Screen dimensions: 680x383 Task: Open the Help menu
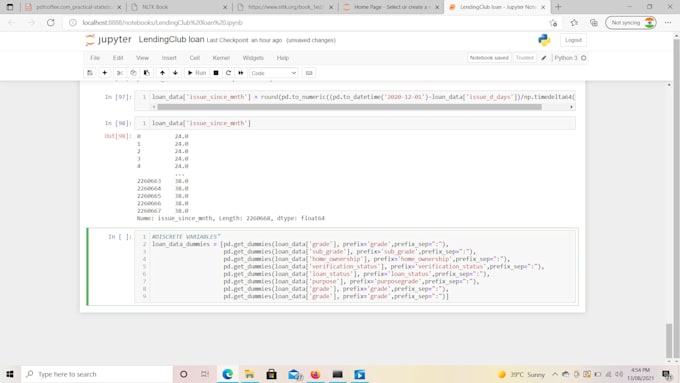283,58
